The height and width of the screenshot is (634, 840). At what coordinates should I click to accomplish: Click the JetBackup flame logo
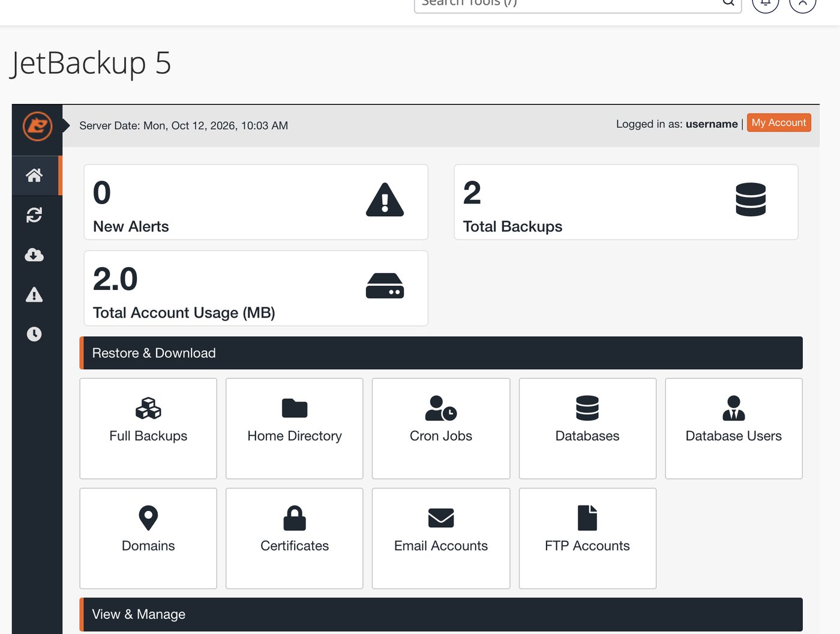coord(37,126)
